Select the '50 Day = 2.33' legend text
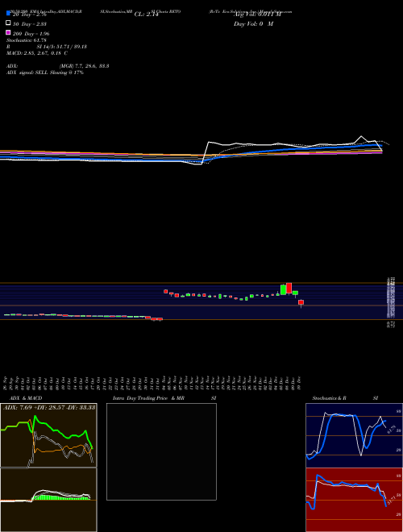The image size is (403, 532). tap(30, 24)
